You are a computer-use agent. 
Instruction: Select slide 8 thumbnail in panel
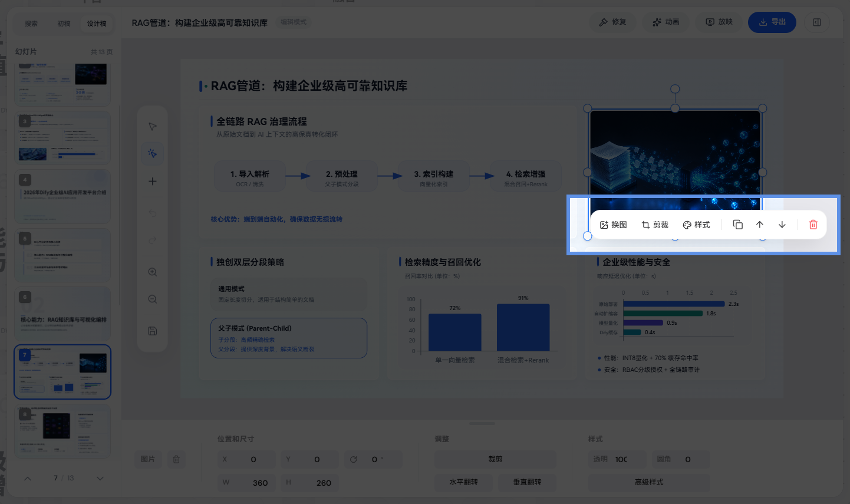[62, 431]
